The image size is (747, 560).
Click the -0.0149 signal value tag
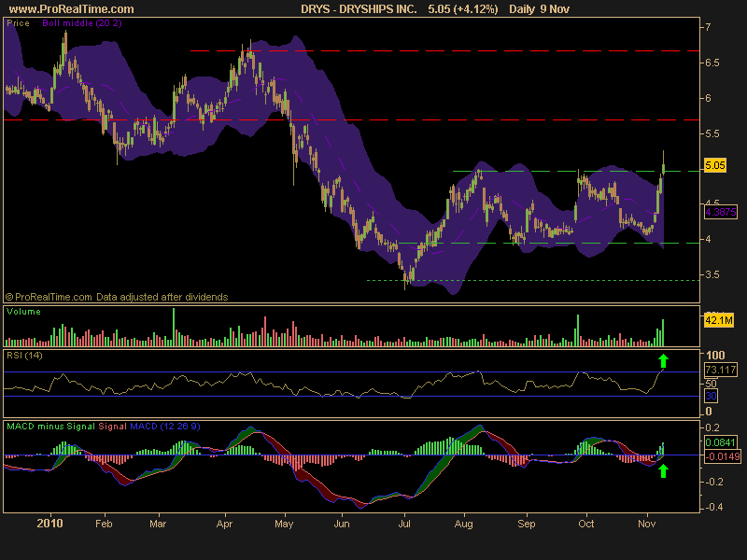[720, 455]
